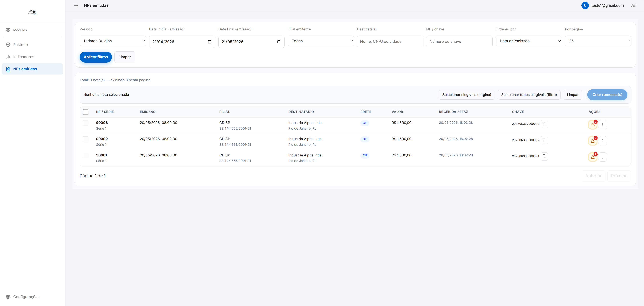Select NFs emitidas in the sidebar
Image resolution: width=644 pixels, height=306 pixels.
pos(32,69)
